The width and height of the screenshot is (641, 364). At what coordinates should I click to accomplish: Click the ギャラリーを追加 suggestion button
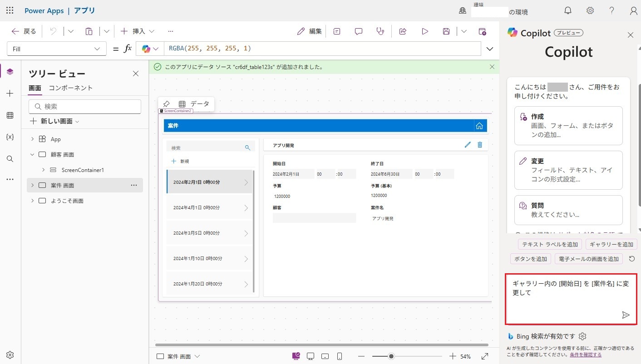coord(611,245)
